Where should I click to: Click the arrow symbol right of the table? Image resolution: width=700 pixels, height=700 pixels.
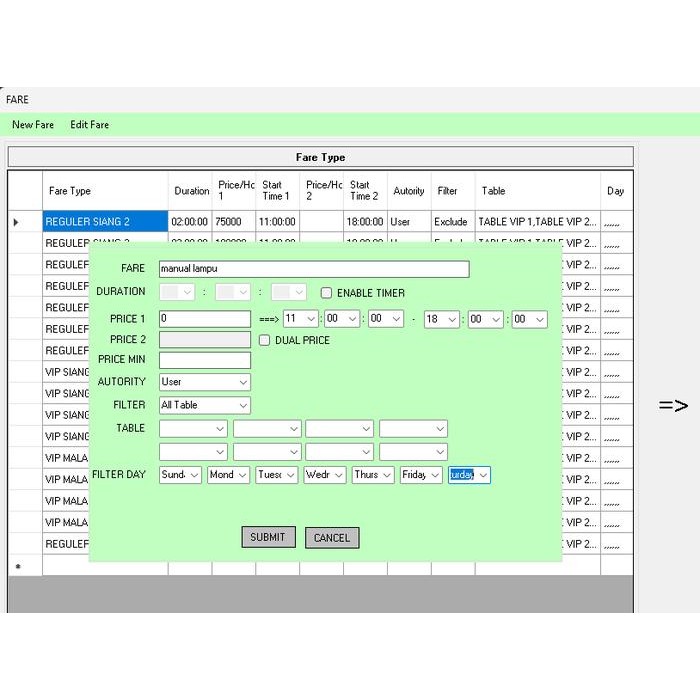673,405
